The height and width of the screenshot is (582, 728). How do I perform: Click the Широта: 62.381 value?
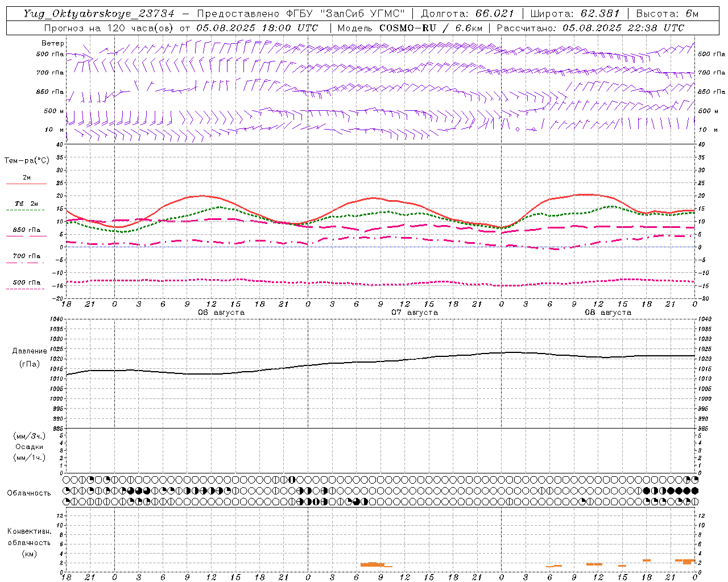coord(575,14)
